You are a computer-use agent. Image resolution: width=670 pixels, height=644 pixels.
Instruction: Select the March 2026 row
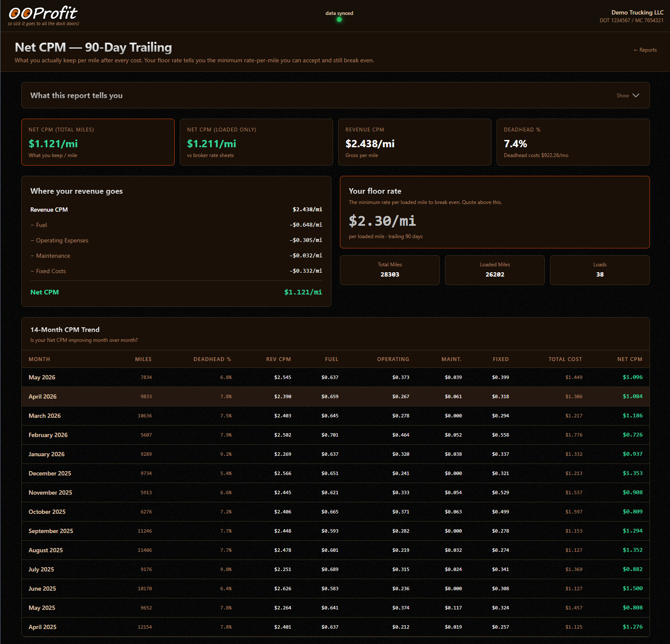[336, 416]
